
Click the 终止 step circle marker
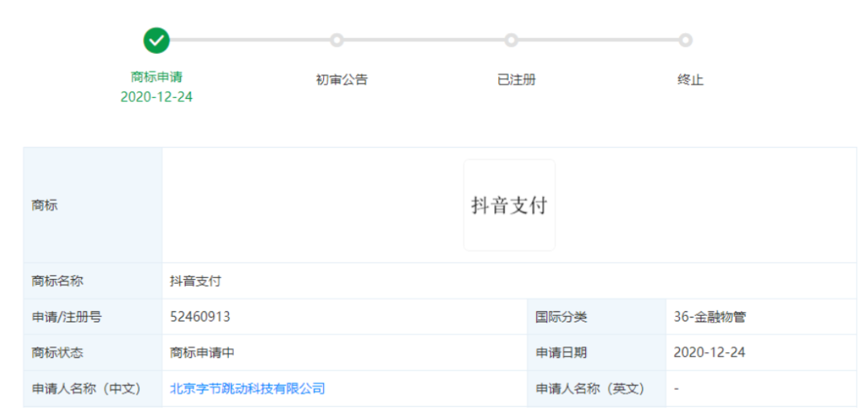coord(685,40)
